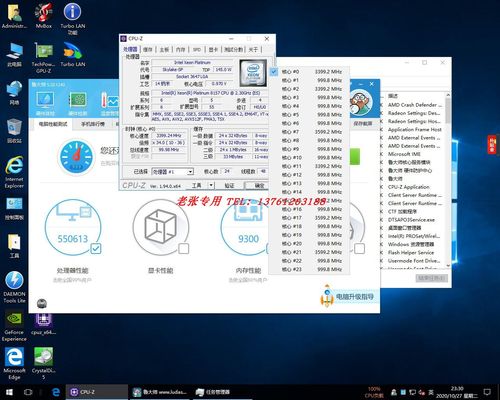This screenshot has height=400, width=500.
Task: Click 保存截屏 in Ludashi
Action: click(363, 123)
